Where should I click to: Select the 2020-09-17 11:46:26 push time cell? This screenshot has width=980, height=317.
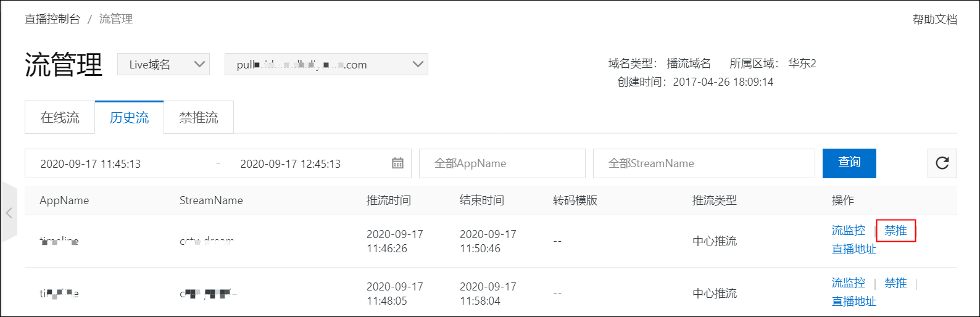pos(395,241)
